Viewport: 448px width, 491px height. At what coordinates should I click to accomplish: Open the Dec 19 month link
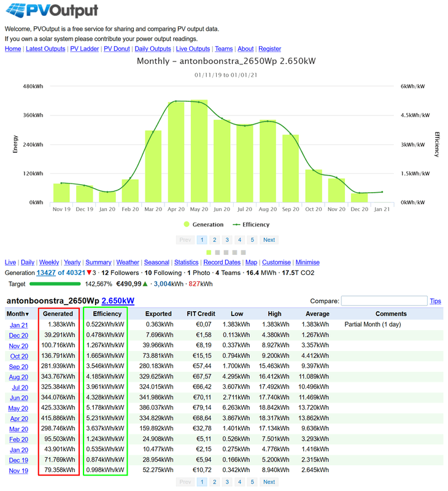(x=18, y=460)
